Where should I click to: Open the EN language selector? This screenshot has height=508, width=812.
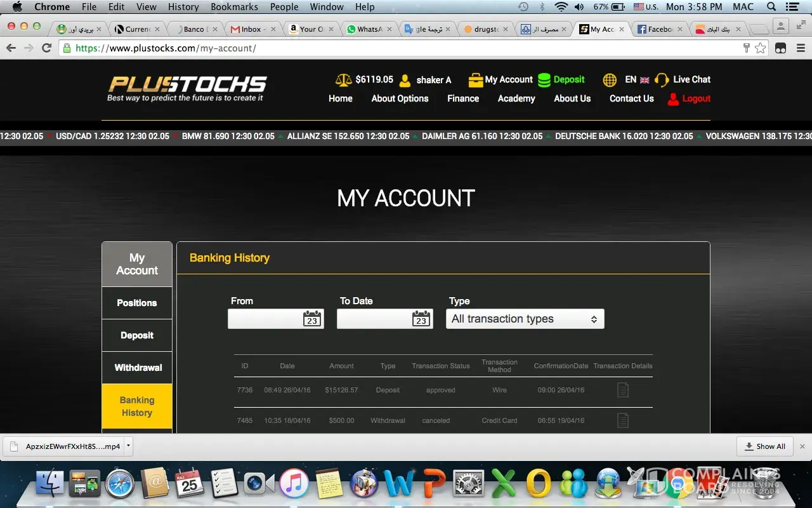click(637, 80)
